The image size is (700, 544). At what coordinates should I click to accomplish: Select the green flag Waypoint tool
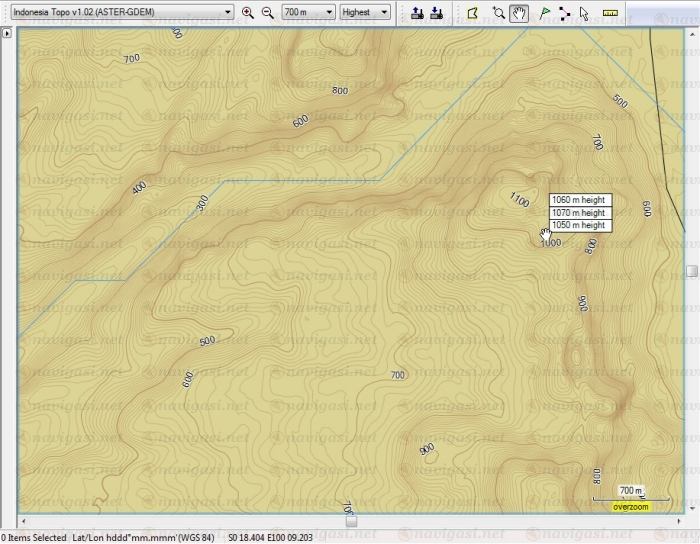click(545, 13)
